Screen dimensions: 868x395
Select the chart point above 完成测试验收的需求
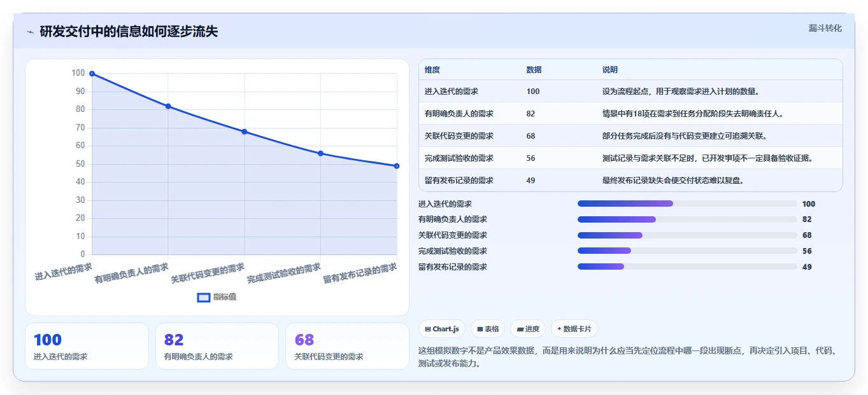click(320, 153)
